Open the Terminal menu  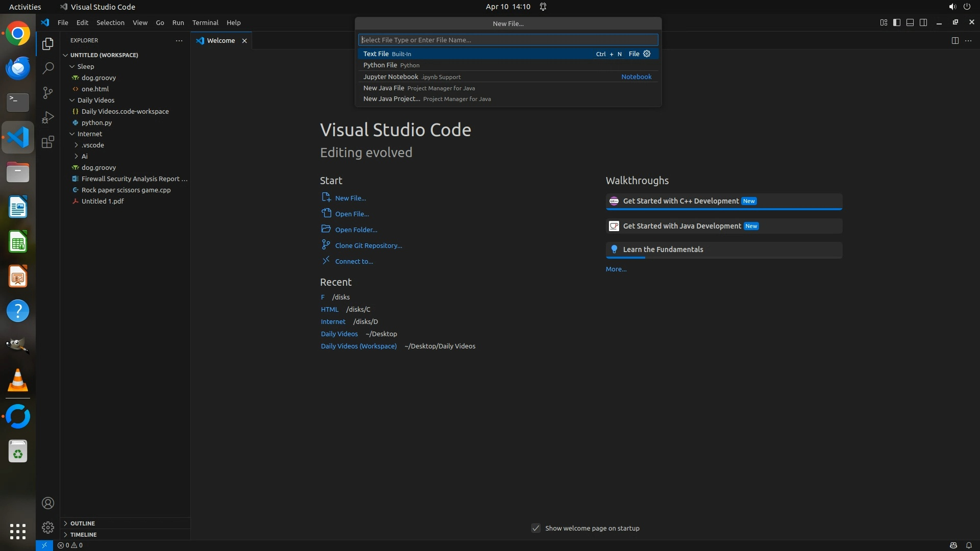[x=205, y=22]
